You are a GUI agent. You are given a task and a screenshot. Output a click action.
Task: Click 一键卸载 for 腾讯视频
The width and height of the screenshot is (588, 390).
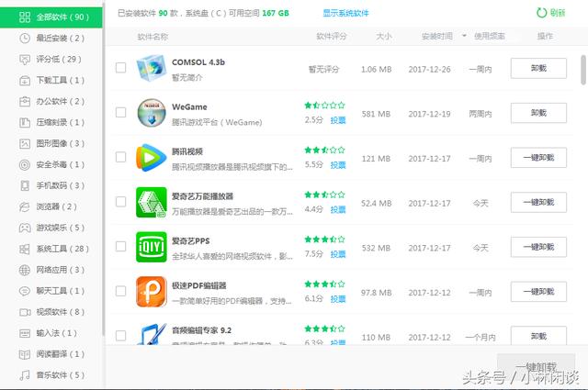[x=538, y=158]
